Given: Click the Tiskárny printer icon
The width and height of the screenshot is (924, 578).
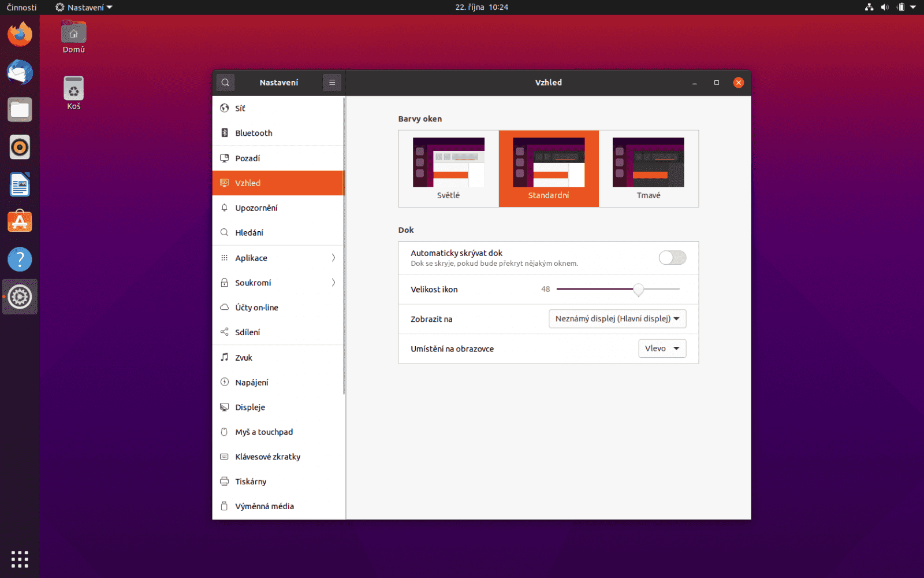Looking at the screenshot, I should [225, 481].
